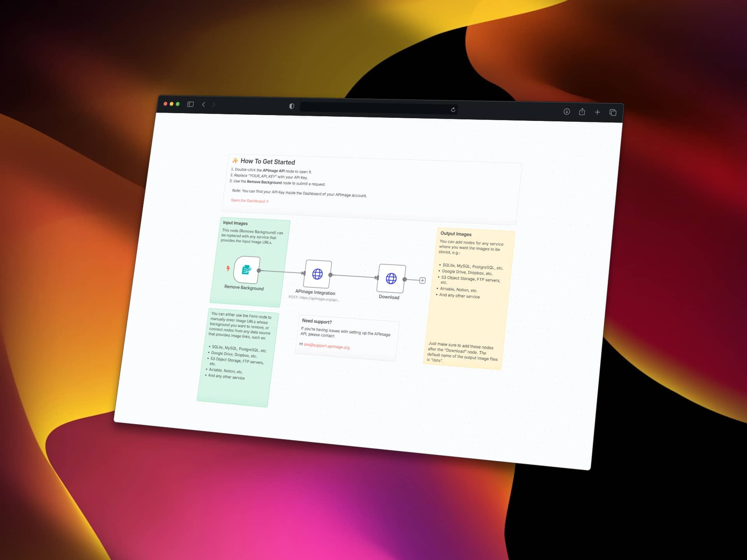Toggle the browser sidebar icon

click(x=190, y=104)
